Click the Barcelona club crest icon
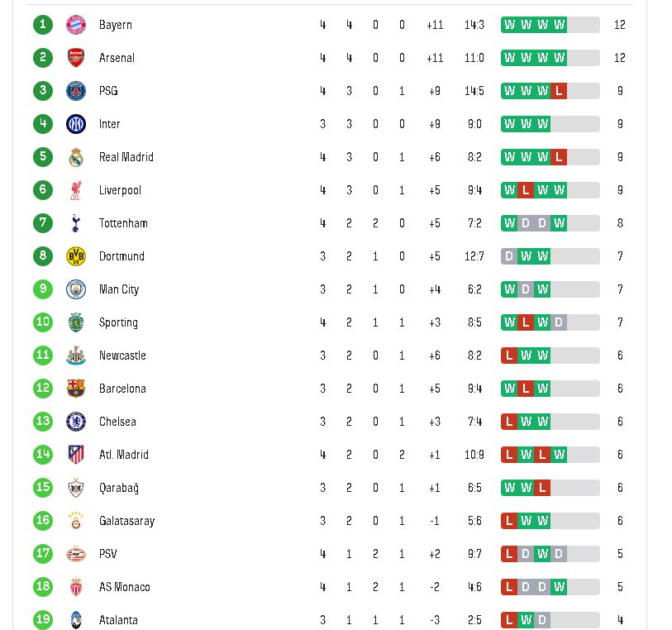 [x=76, y=389]
